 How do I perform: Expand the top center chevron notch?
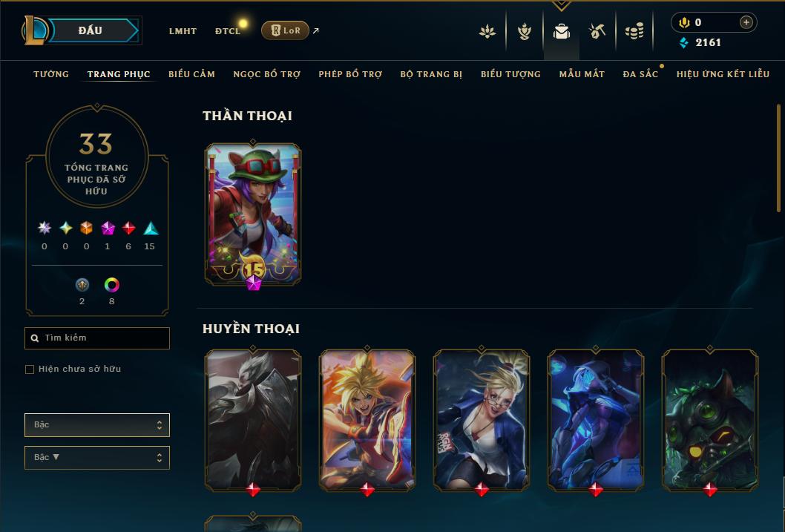(x=561, y=5)
